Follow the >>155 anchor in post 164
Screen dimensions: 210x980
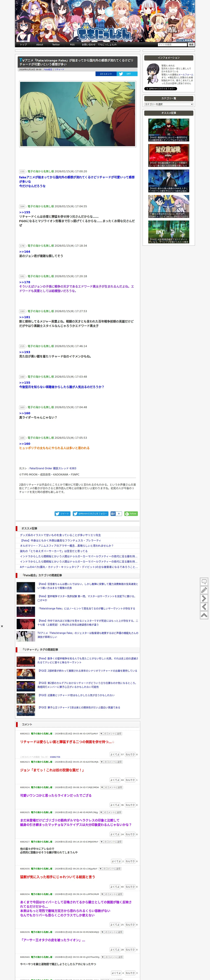(x=25, y=212)
